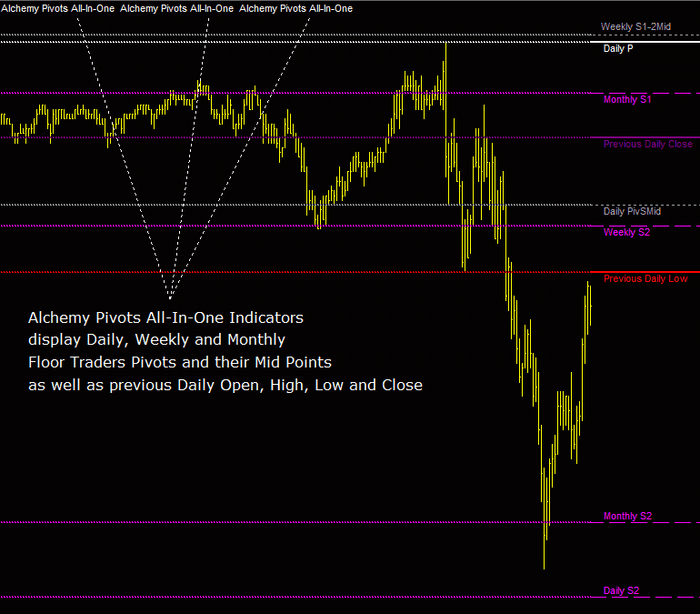Click the third Alchemy Pivots All-In-One title

(x=295, y=8)
